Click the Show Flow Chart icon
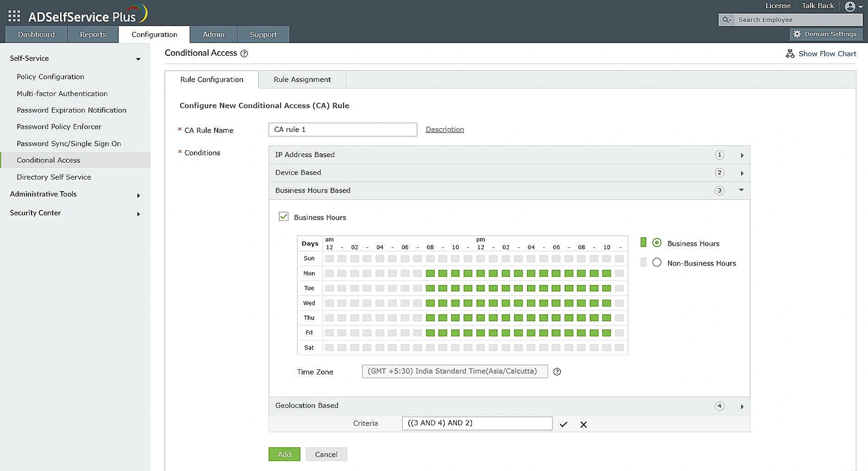 790,54
